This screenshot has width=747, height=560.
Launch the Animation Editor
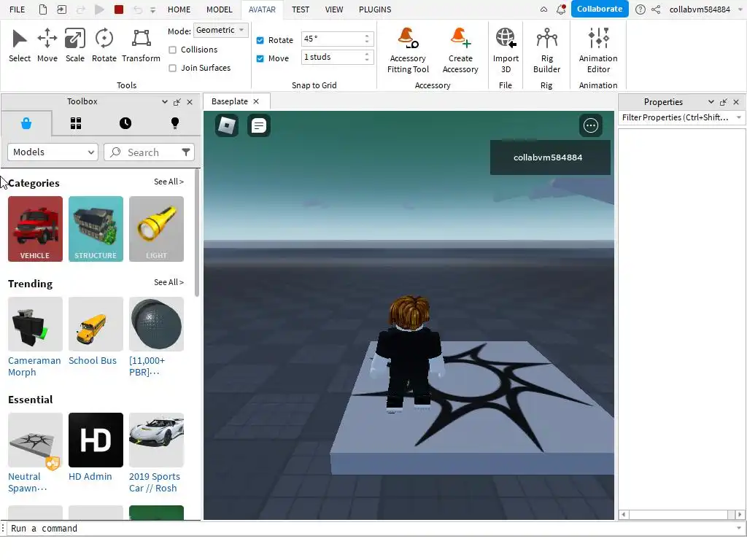(x=598, y=50)
